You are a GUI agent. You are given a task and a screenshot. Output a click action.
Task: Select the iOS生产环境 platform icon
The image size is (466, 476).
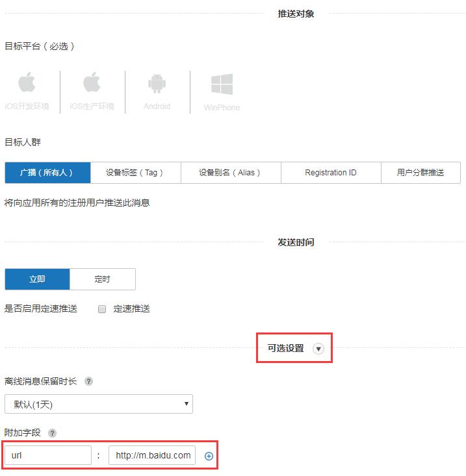92,92
